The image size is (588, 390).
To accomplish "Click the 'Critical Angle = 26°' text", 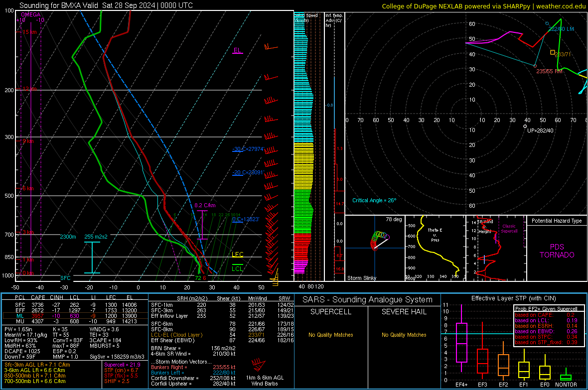I will (374, 200).
